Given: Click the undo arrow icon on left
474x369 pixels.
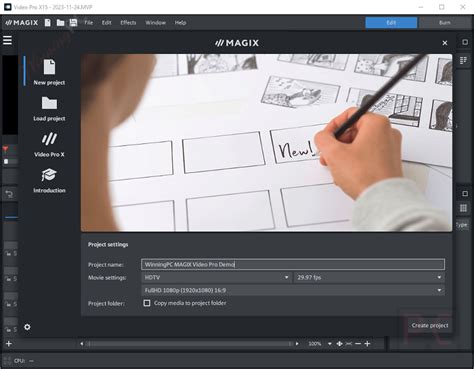Looking at the screenshot, I should 9,194.
